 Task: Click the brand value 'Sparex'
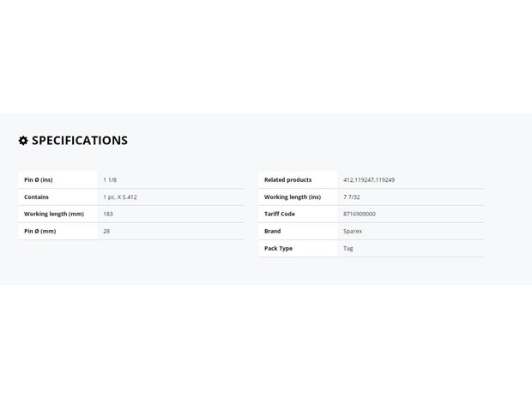(353, 232)
